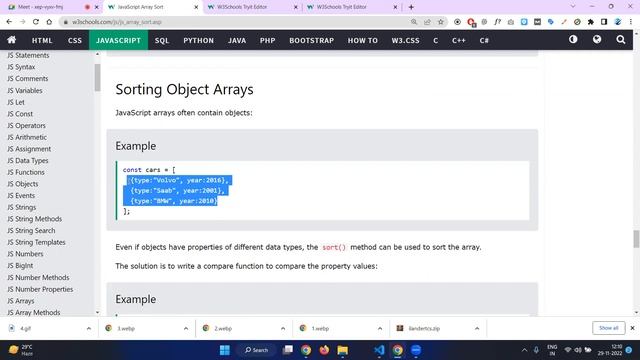Screen dimensions: 640x360
Task: Click the highlighted Volvo object line
Action: point(180,180)
